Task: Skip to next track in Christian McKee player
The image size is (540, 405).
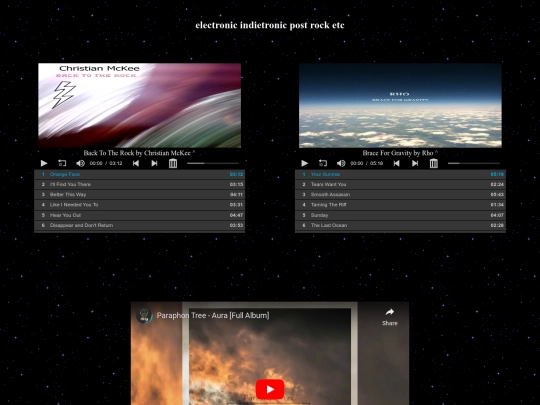Action: 154,163
